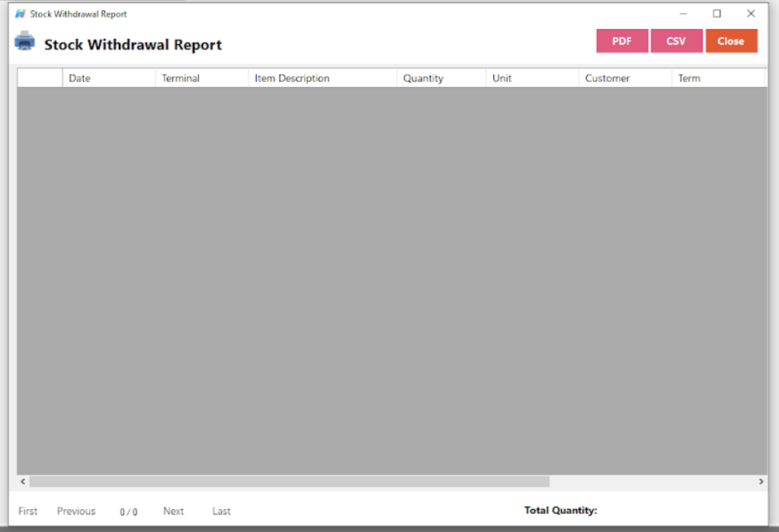Viewport: 779px width, 532px height.
Task: Click the orange Close button
Action: point(731,40)
